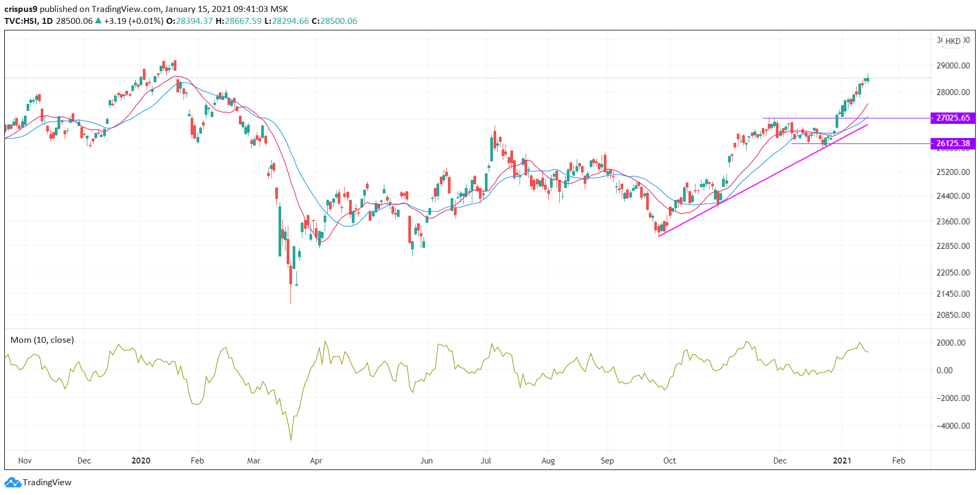The width and height of the screenshot is (980, 495).
Task: Click the 1D interval label in header
Action: pyautogui.click(x=47, y=21)
